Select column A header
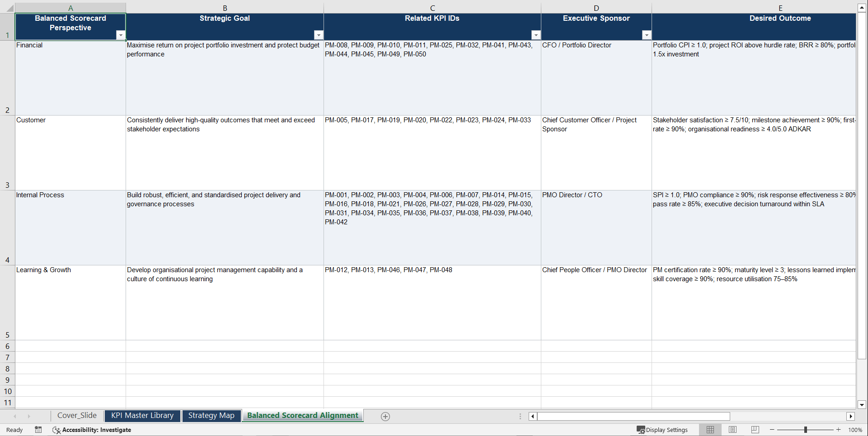This screenshot has width=868, height=436. tap(70, 8)
